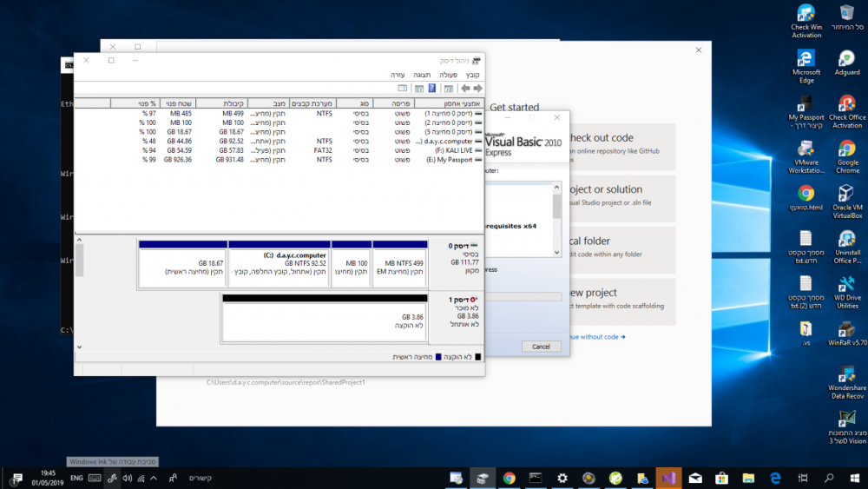
Task: Open Microsoft Store on the taskbar
Action: pos(722,478)
